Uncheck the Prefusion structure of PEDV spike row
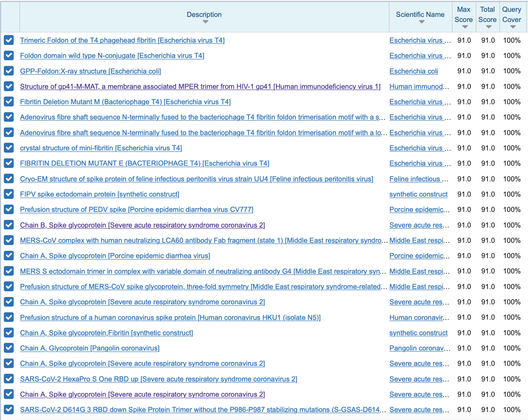This screenshot has width=528, height=420. click(9, 209)
